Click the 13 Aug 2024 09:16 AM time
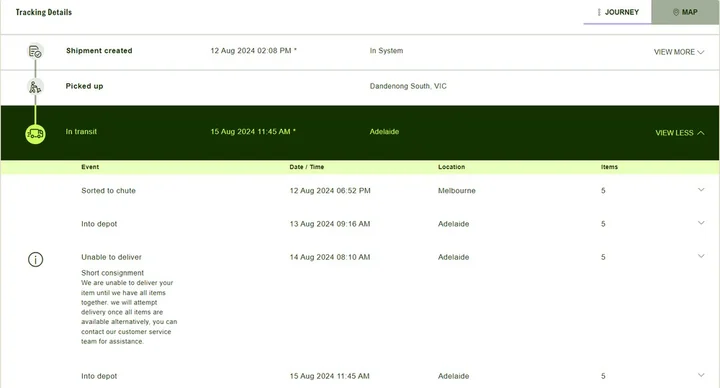The height and width of the screenshot is (388, 720). click(330, 224)
